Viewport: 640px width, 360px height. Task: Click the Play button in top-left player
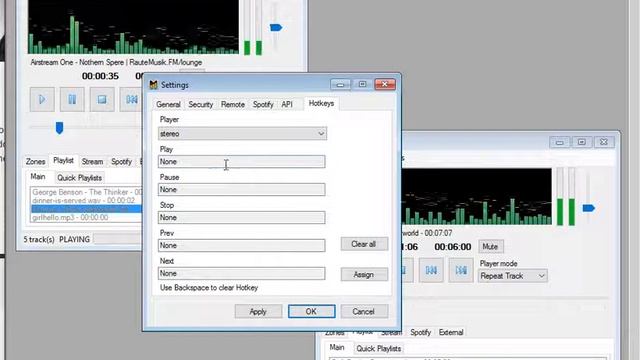[42, 99]
